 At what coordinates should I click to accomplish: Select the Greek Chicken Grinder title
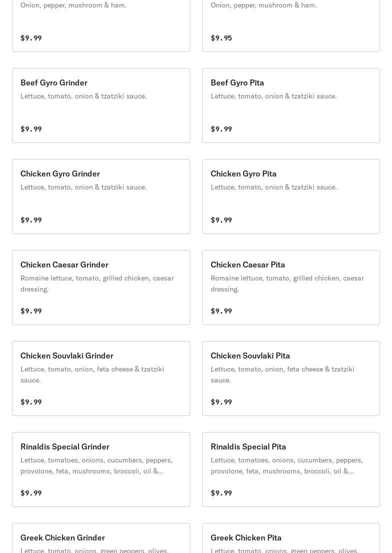[62, 537]
